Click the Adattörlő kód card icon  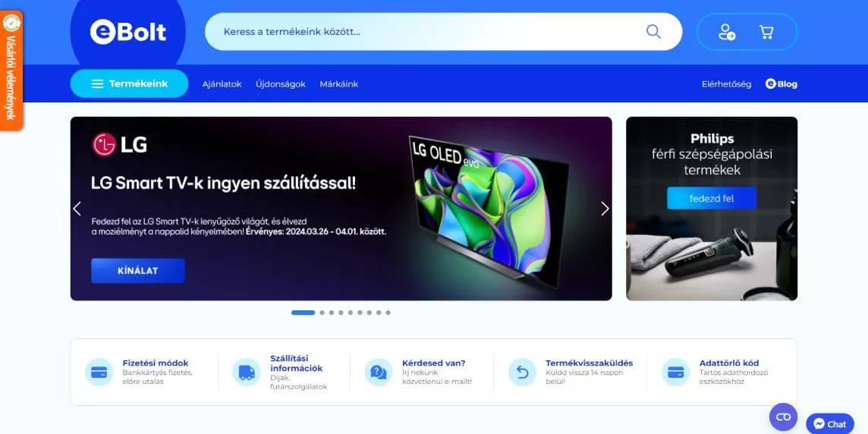[675, 372]
